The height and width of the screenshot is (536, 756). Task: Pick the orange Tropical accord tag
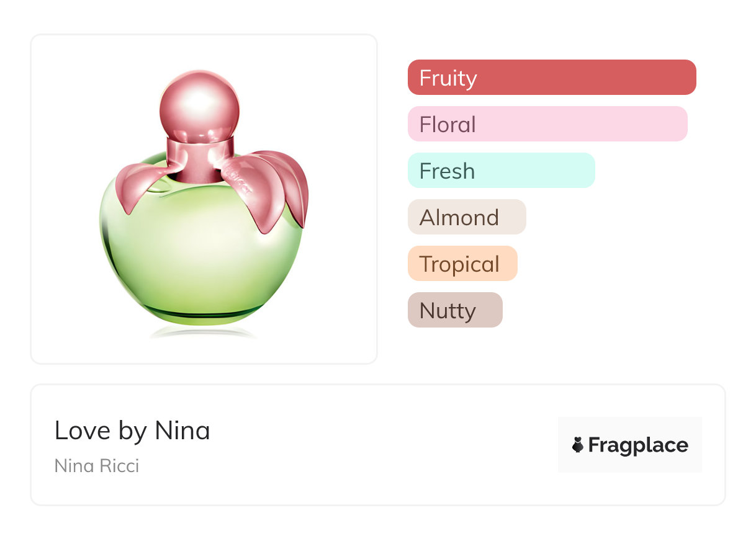point(462,264)
